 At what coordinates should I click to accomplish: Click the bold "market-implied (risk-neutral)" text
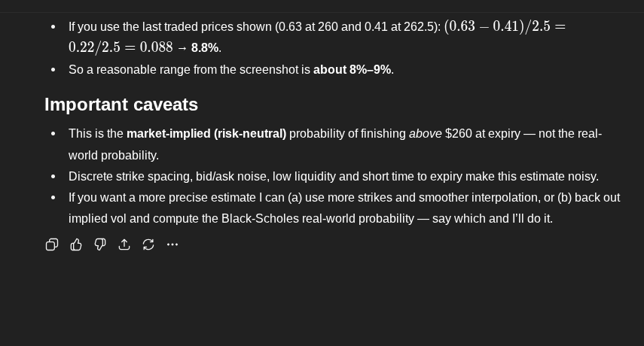click(206, 134)
